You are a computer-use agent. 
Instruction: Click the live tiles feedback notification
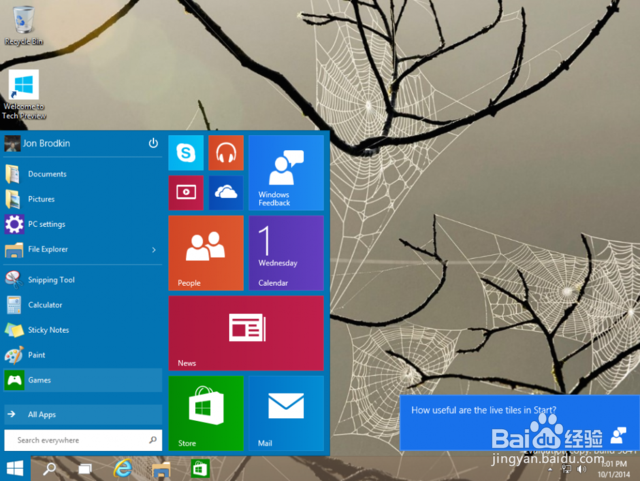point(520,423)
